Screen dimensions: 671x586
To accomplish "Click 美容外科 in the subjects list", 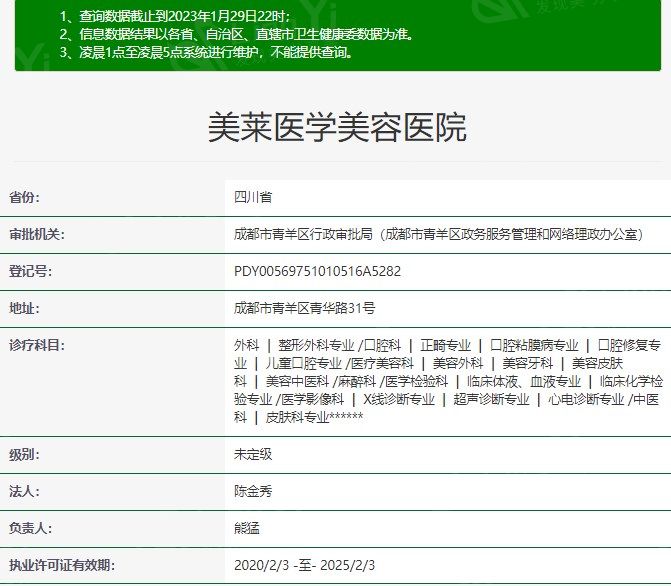I will tap(457, 363).
